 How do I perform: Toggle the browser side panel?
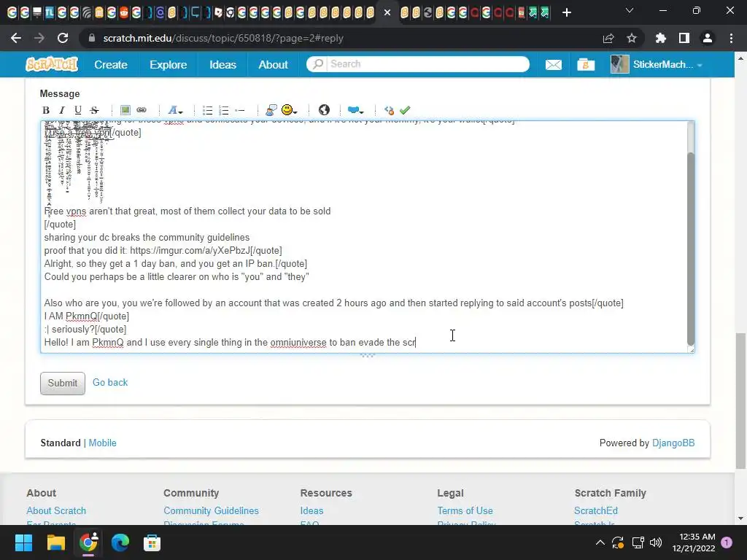point(684,38)
